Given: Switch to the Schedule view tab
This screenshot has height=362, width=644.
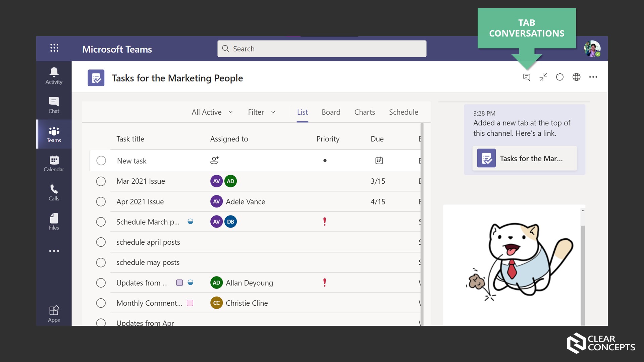Looking at the screenshot, I should (x=404, y=112).
